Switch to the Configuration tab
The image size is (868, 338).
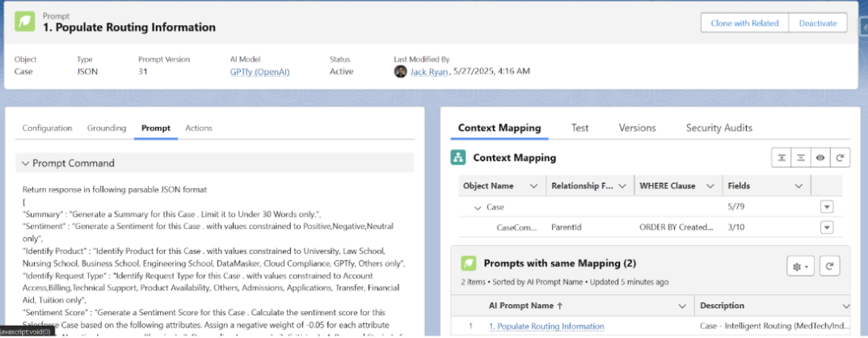point(47,128)
